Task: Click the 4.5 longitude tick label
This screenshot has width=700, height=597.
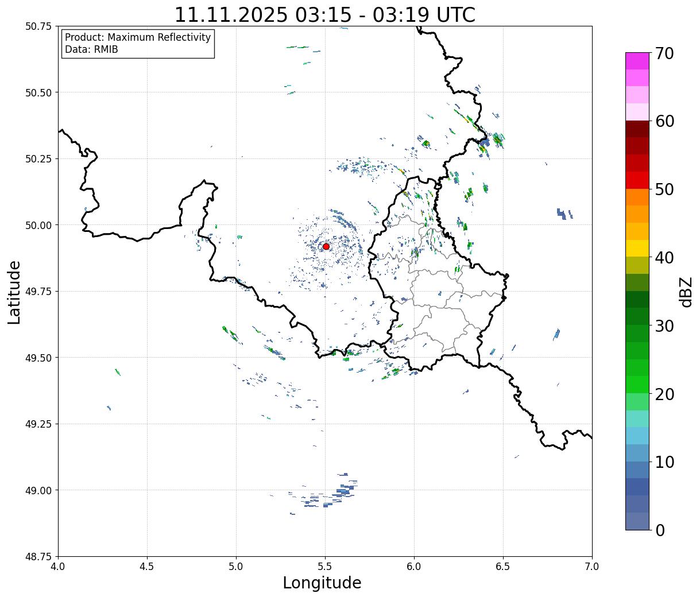Action: coord(147,567)
